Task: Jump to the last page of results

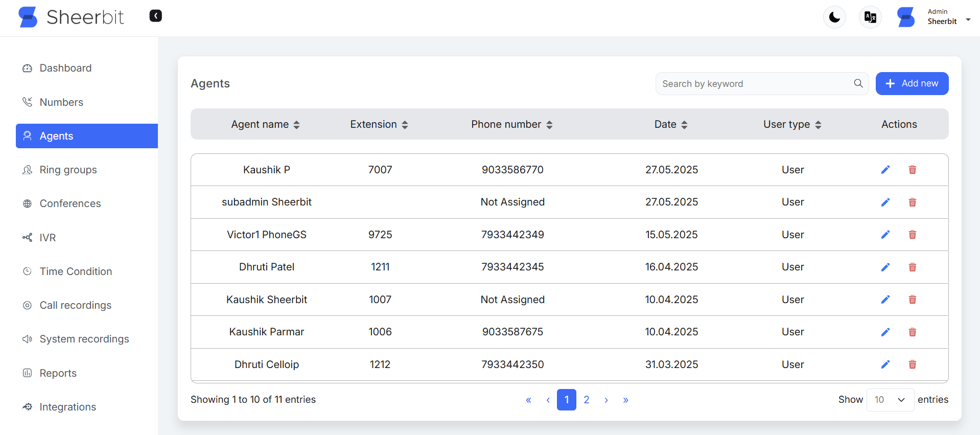Action: click(x=625, y=400)
